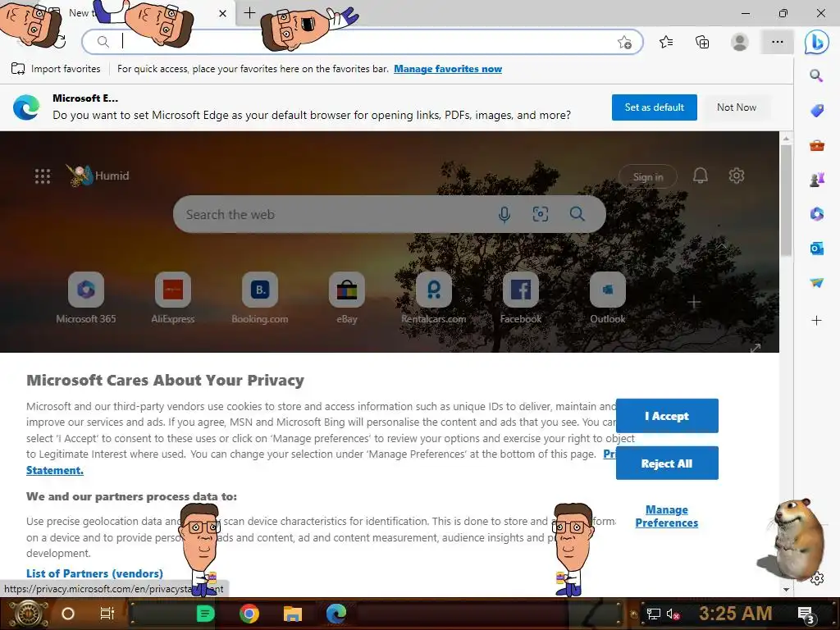Open the Games chess icon in the sidebar
This screenshot has width=840, height=630.
pos(816,180)
